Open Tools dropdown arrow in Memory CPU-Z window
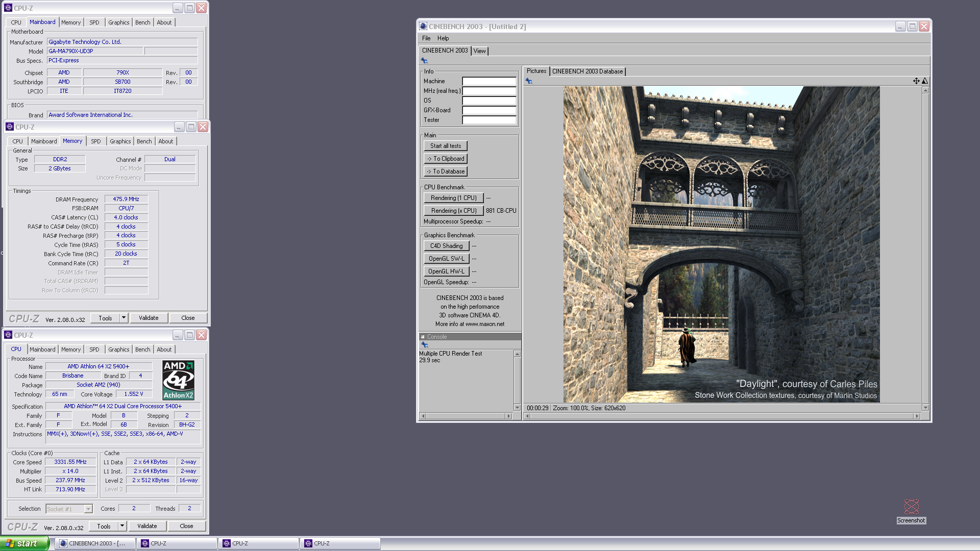980x551 pixels. pyautogui.click(x=124, y=318)
